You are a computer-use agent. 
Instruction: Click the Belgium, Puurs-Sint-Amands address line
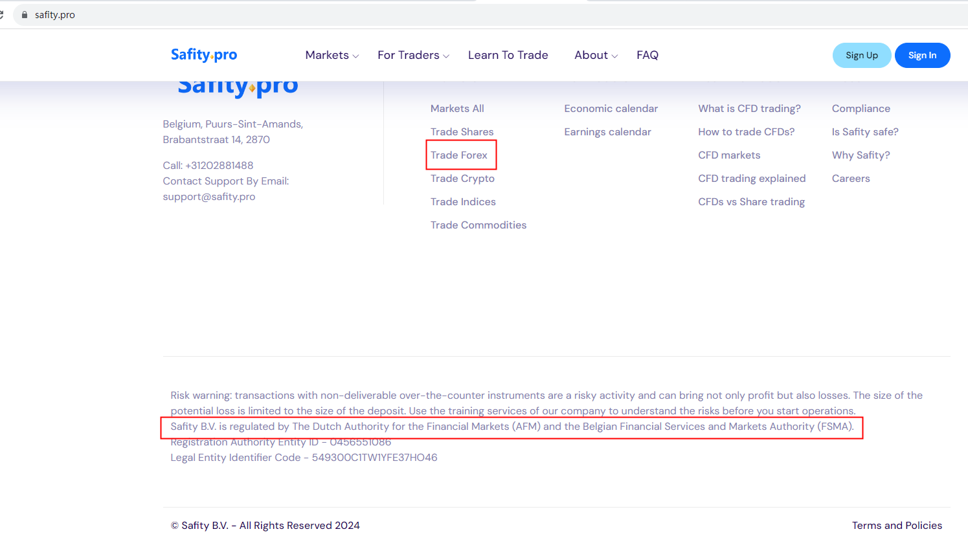pos(233,124)
